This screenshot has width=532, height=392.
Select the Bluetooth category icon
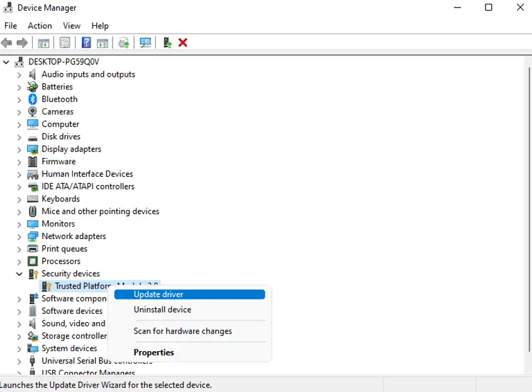33,99
